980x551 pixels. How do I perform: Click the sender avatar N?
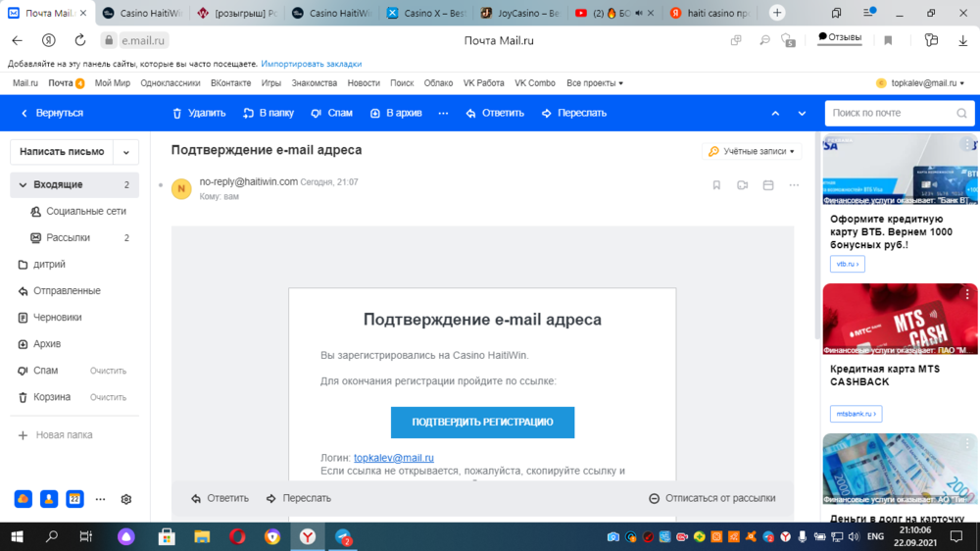click(181, 188)
